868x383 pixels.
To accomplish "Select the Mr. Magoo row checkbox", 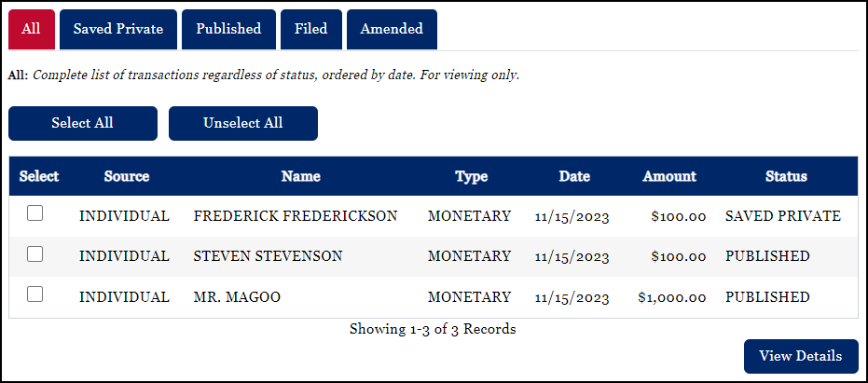I will 35,294.
